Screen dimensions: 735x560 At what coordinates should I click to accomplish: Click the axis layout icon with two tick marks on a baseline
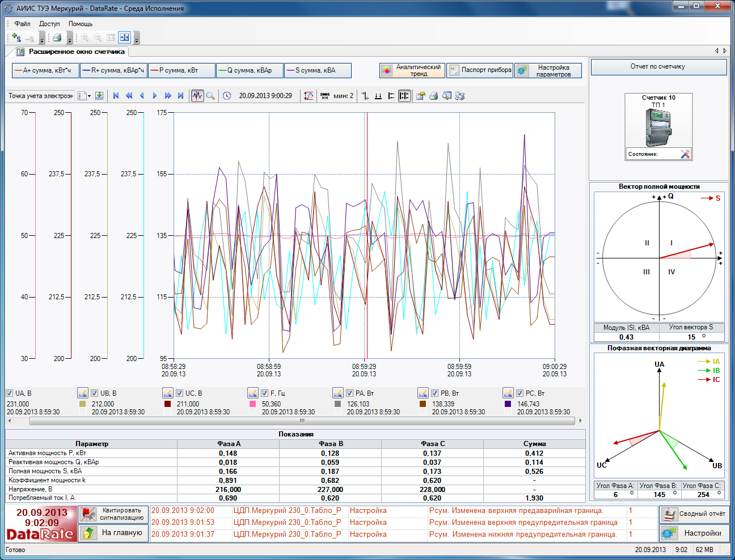[x=378, y=96]
